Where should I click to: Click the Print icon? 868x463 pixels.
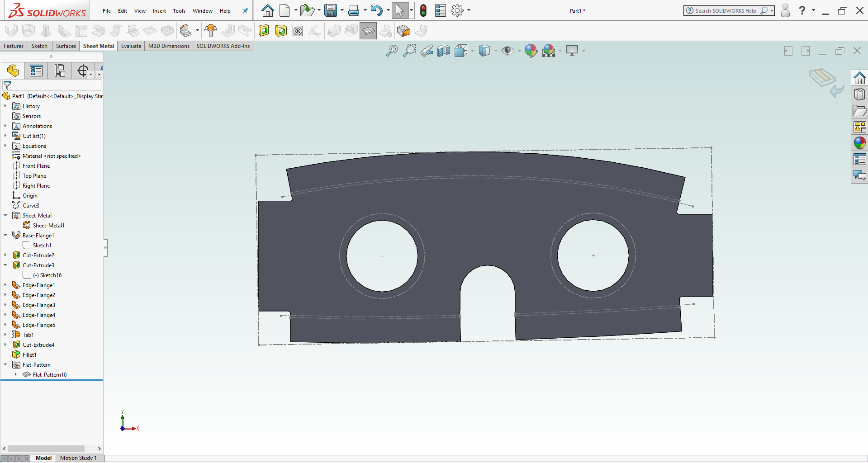click(354, 10)
